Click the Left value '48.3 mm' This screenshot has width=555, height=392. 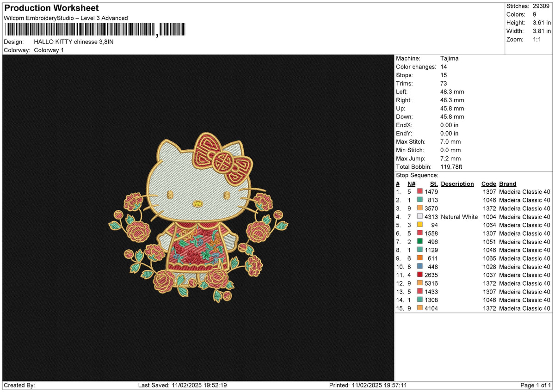click(x=452, y=92)
